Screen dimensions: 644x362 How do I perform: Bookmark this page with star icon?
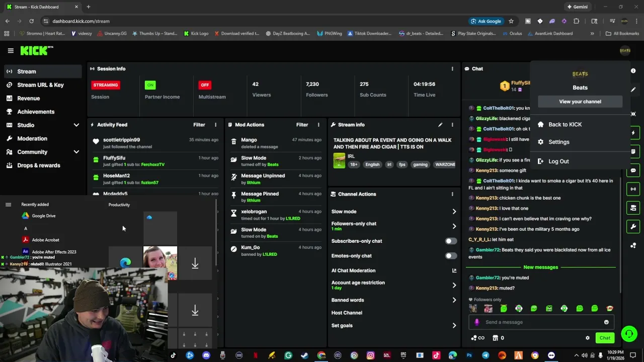pos(511,21)
